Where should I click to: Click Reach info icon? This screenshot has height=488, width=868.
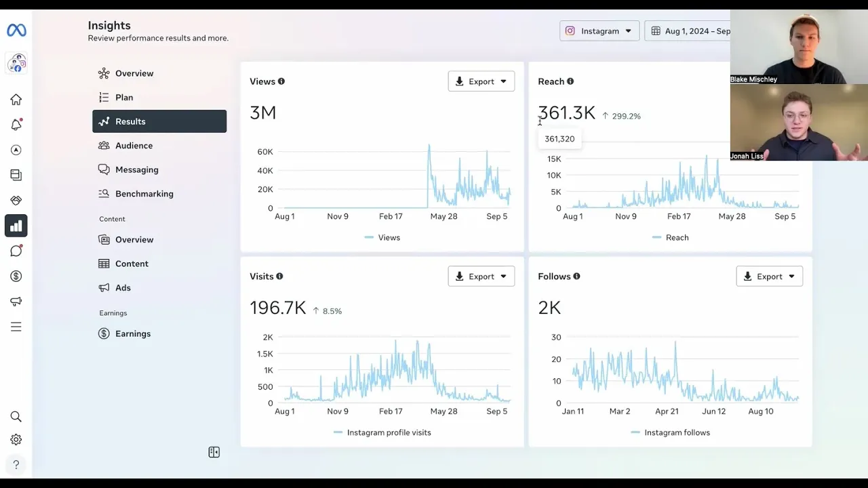pyautogui.click(x=570, y=81)
